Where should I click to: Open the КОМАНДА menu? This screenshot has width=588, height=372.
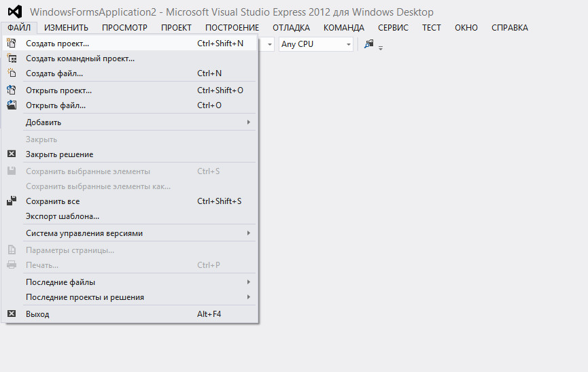click(x=344, y=27)
